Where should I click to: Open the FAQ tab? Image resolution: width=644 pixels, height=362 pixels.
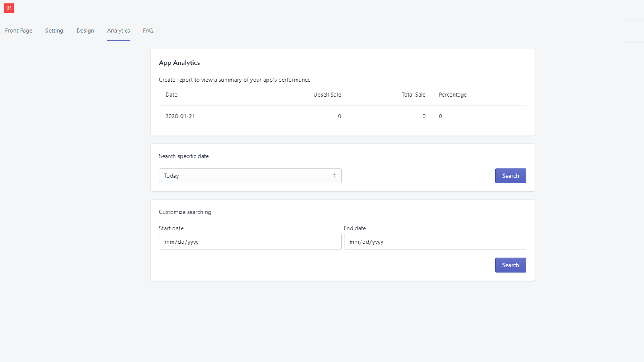click(x=148, y=30)
